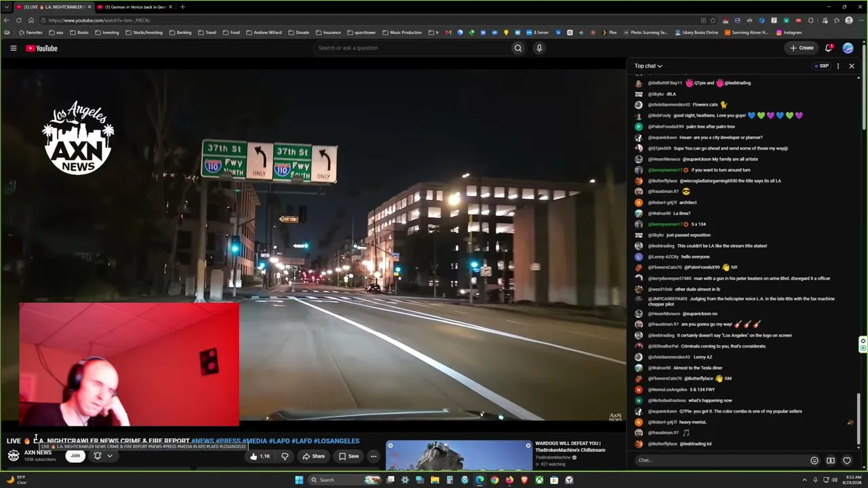This screenshot has height=488, width=868.
Task: Open the Banking bookmarks folder
Action: pyautogui.click(x=180, y=33)
